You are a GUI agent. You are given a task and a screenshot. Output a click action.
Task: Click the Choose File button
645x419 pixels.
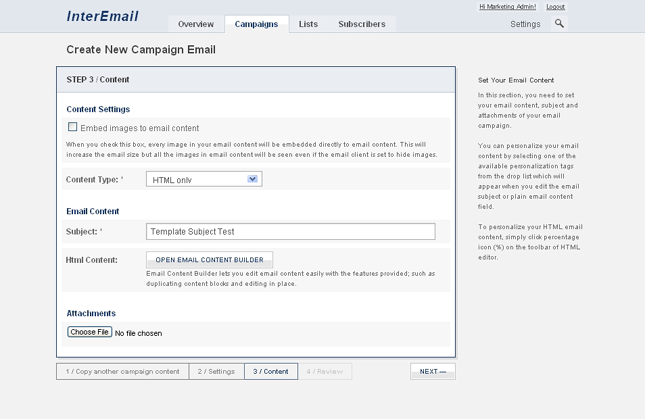click(89, 332)
